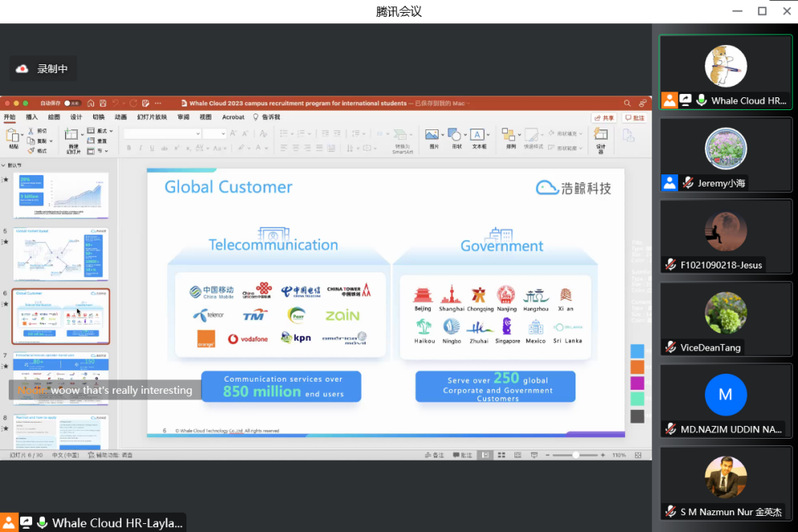Select slide 5 thumbnail with world map
Viewport: 798px width, 532px height.
[x=61, y=254]
